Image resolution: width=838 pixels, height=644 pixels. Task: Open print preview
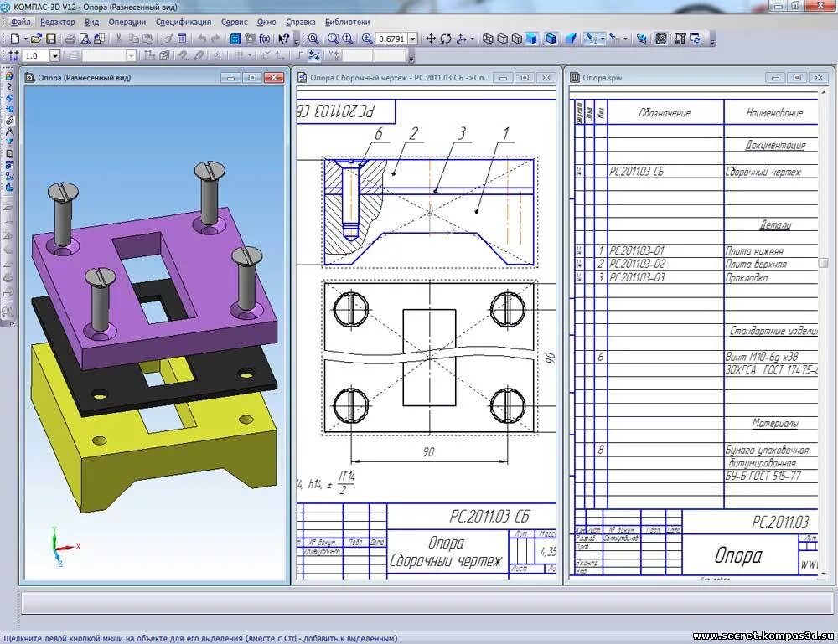pyautogui.click(x=85, y=39)
